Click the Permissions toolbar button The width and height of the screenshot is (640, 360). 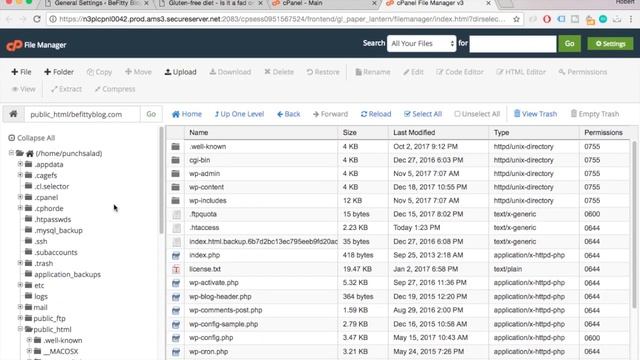pos(582,72)
